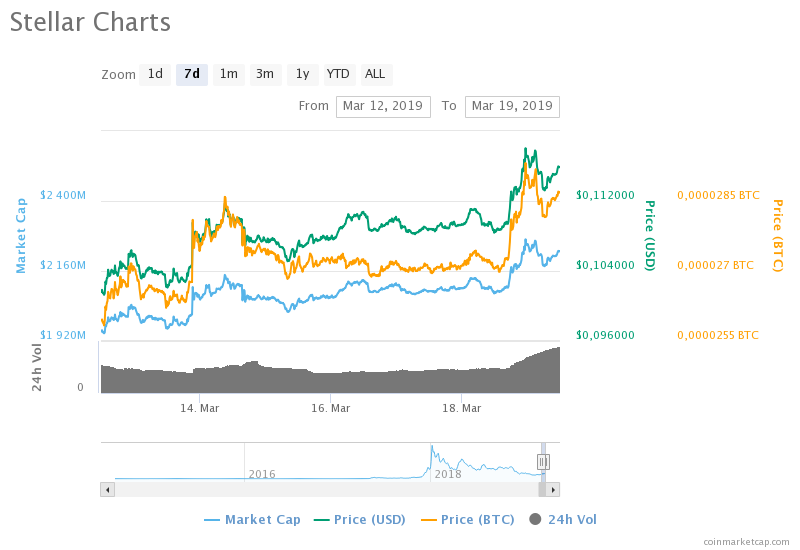The image size is (800, 550).
Task: Toggle Market Cap series in legend
Action: click(252, 520)
